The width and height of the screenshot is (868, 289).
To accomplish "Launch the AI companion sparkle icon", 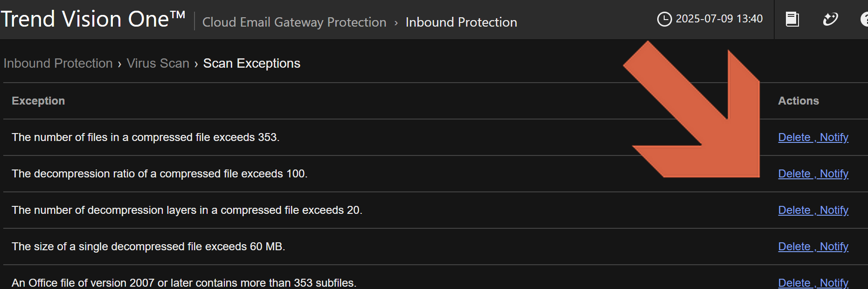I will click(830, 19).
